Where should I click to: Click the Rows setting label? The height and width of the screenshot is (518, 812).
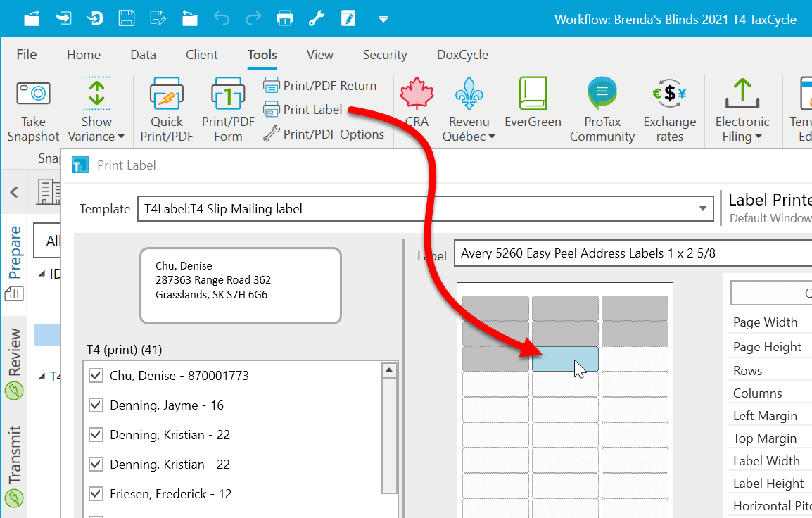(747, 371)
